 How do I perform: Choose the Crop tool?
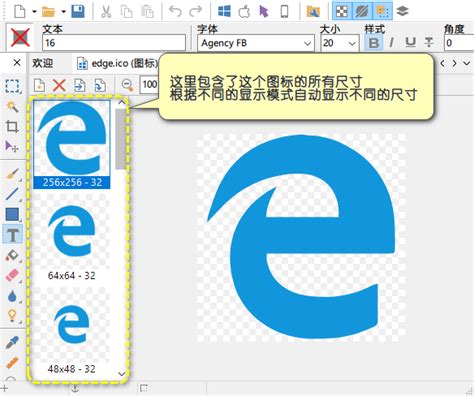tap(12, 127)
